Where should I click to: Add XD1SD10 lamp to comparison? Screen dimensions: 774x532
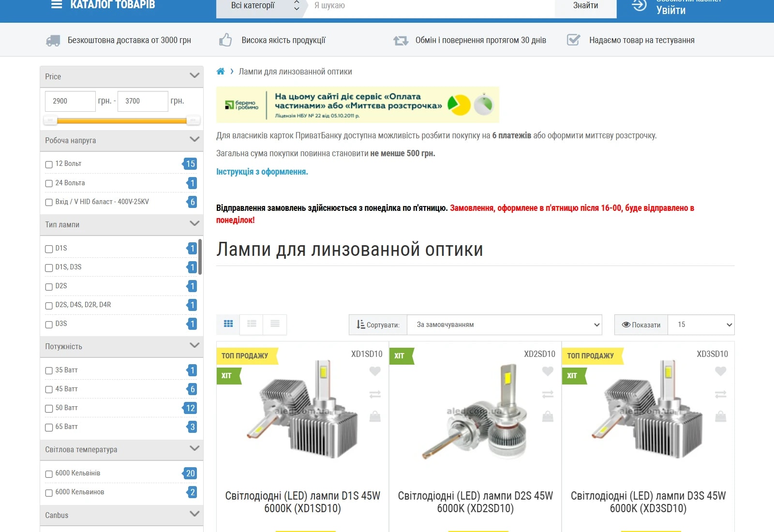375,394
